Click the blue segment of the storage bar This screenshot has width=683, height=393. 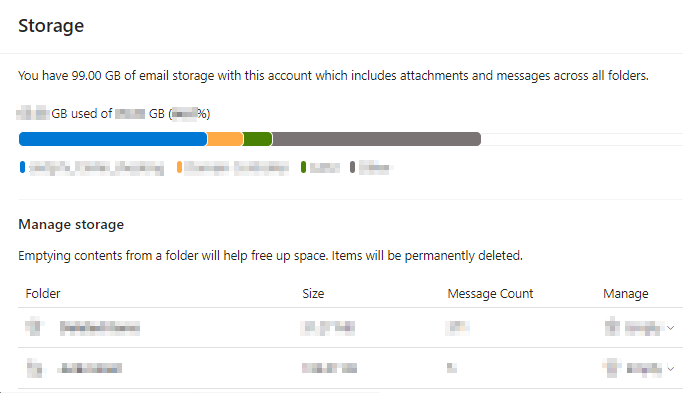(x=113, y=139)
